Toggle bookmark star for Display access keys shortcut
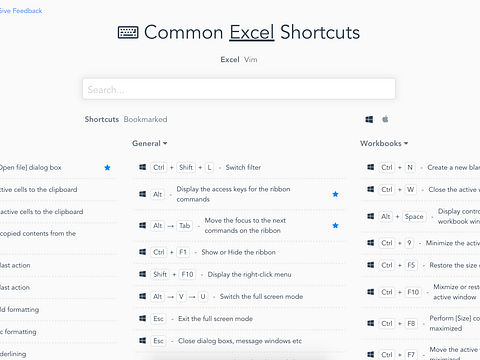Screen dimensions: 480x360 pos(335,194)
